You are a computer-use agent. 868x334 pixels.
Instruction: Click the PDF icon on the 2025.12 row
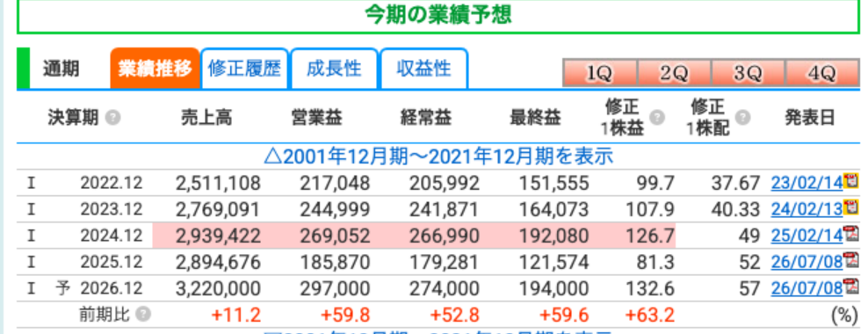tap(850, 260)
